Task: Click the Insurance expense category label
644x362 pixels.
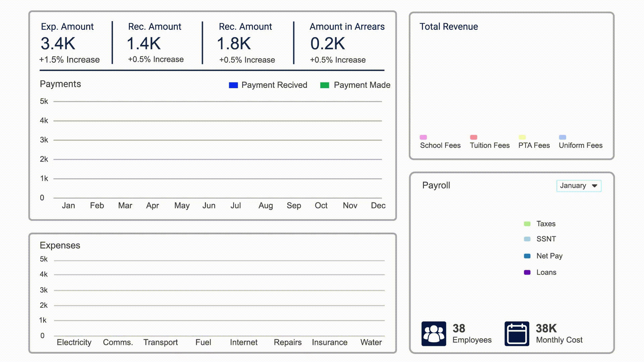Action: coord(330,342)
